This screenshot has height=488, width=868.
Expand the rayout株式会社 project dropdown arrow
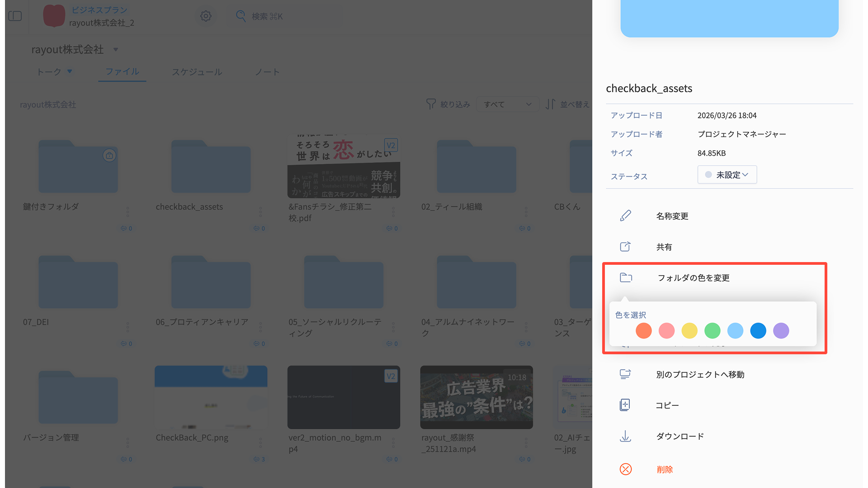click(x=116, y=50)
